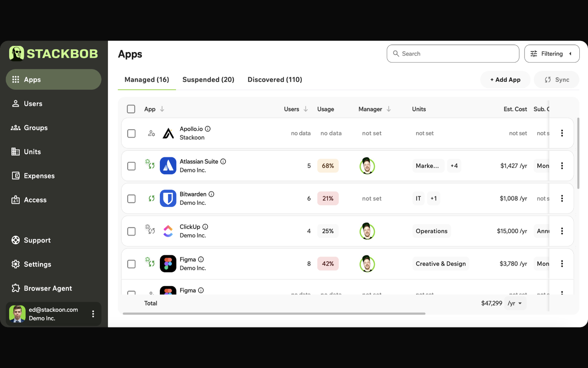588x368 pixels.
Task: Click the ed@stackoon.com profile avatar
Action: [x=17, y=314]
